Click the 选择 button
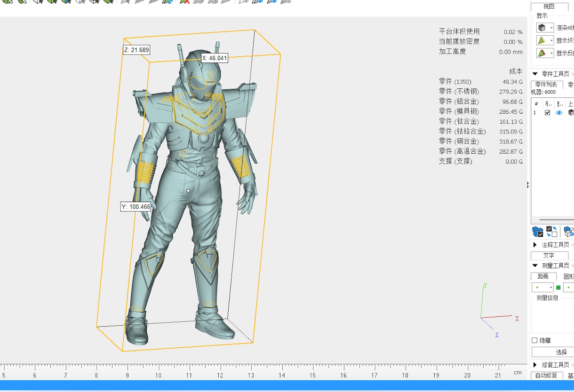 click(553, 352)
